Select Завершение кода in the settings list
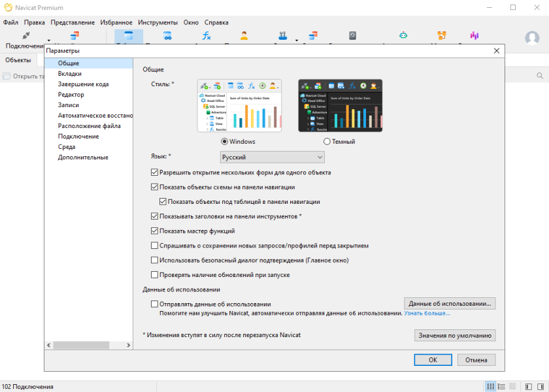This screenshot has height=392, width=549. 89,84
